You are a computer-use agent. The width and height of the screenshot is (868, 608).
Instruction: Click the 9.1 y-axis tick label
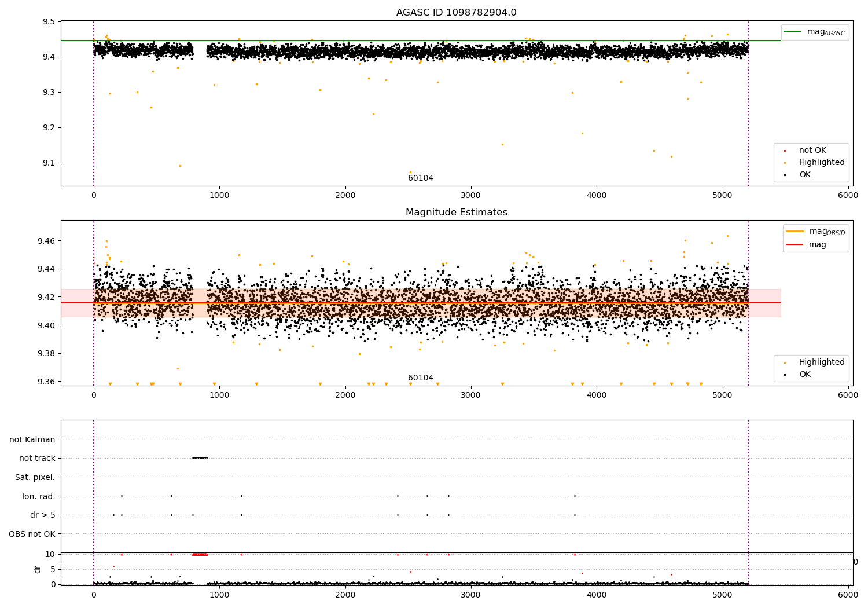click(x=49, y=163)
